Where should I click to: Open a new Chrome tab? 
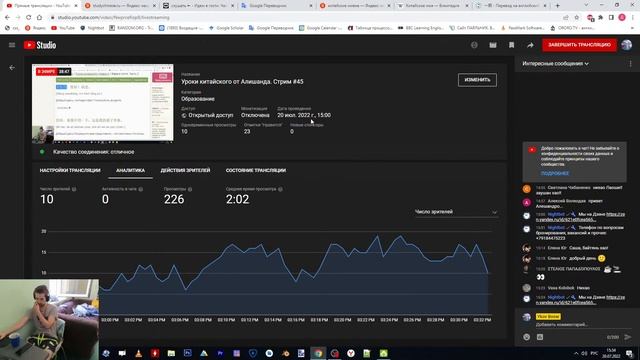click(558, 5)
